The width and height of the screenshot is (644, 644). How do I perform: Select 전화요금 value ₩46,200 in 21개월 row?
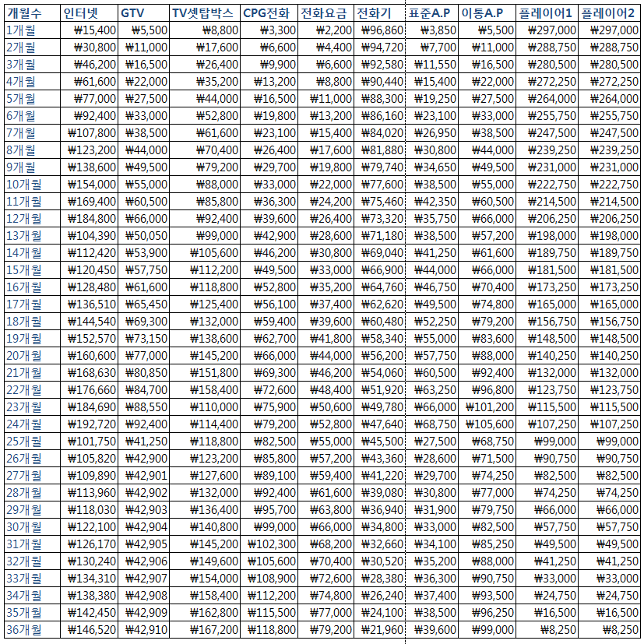pyautogui.click(x=326, y=373)
